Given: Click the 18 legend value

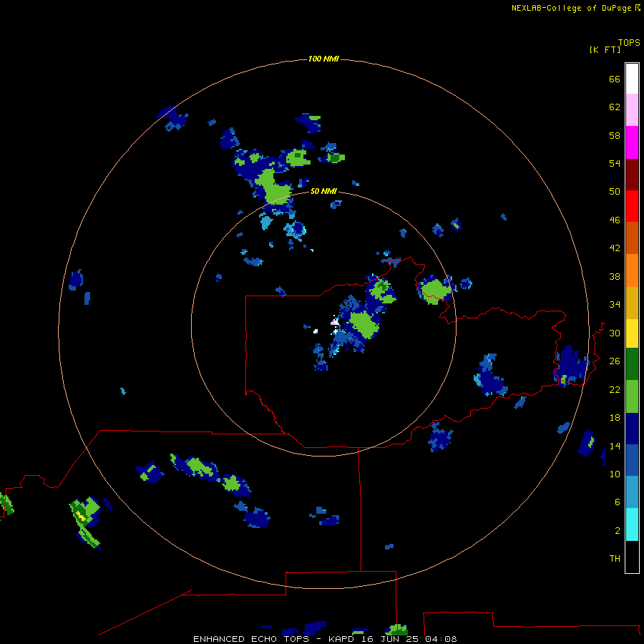Looking at the screenshot, I should 615,418.
